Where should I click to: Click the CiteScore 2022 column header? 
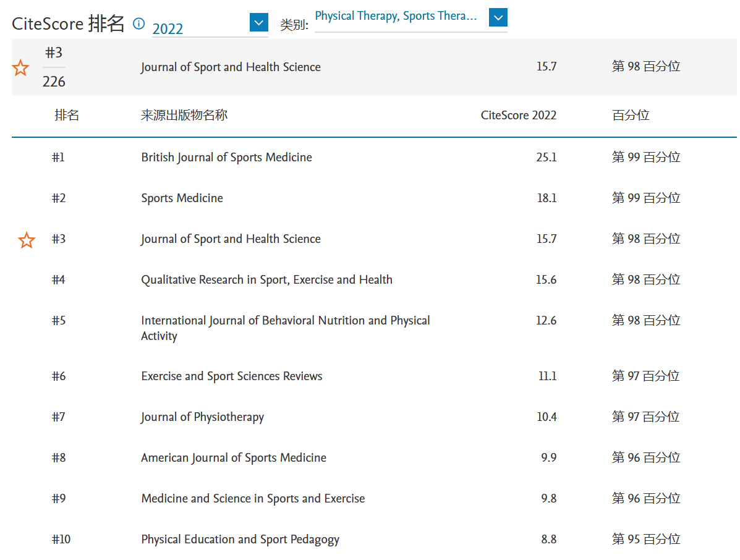point(518,115)
